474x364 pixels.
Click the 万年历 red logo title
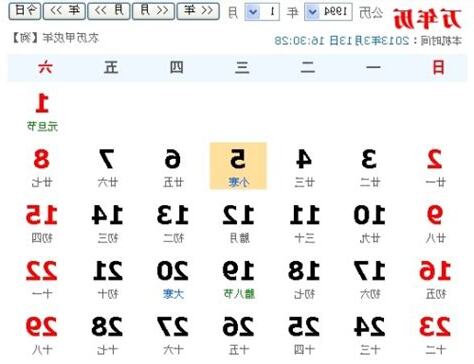[x=427, y=19]
